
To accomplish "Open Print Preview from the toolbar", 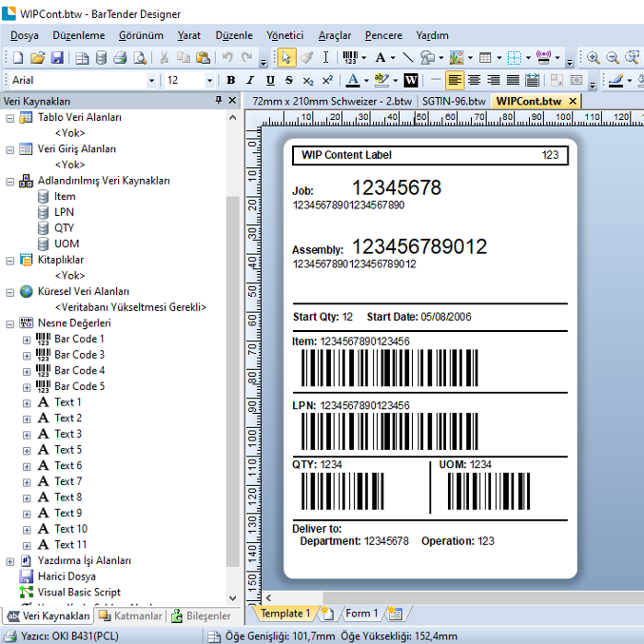I will coord(140,58).
